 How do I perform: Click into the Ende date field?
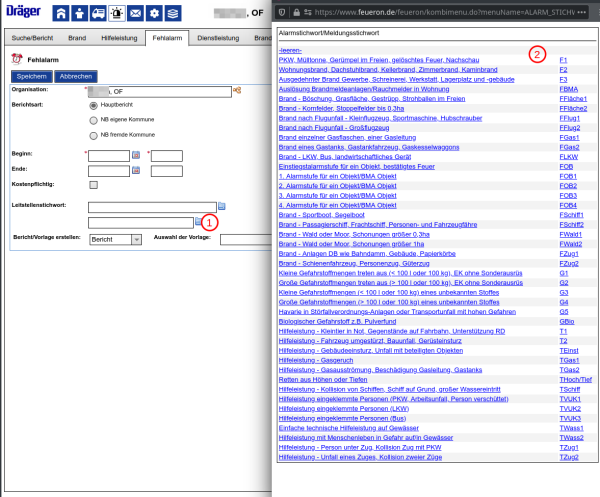coord(108,170)
